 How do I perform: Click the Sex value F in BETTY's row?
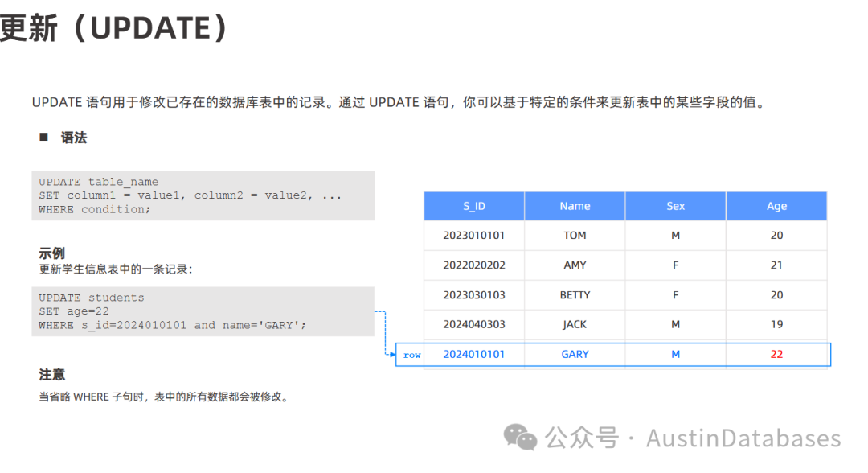tap(675, 295)
